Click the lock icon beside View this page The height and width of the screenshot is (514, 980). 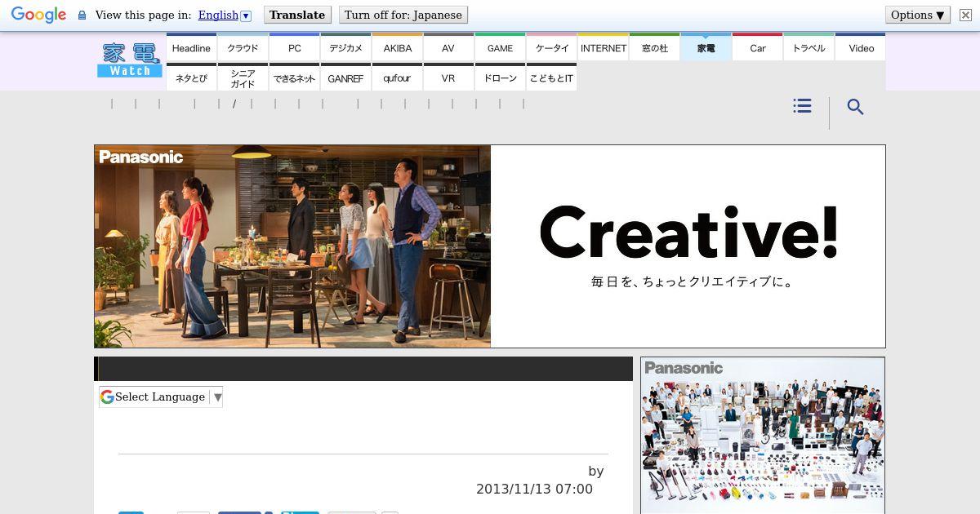click(82, 15)
